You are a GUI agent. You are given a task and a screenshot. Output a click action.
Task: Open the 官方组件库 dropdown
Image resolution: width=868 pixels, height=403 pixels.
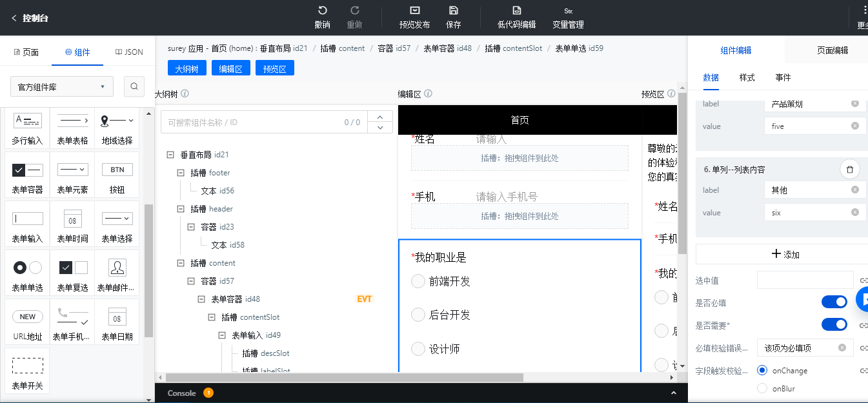[62, 86]
